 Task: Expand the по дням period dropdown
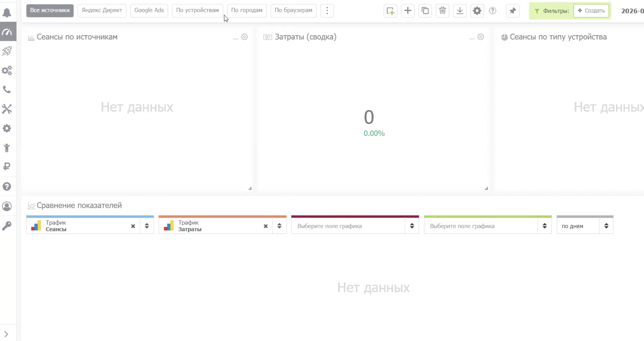606,226
